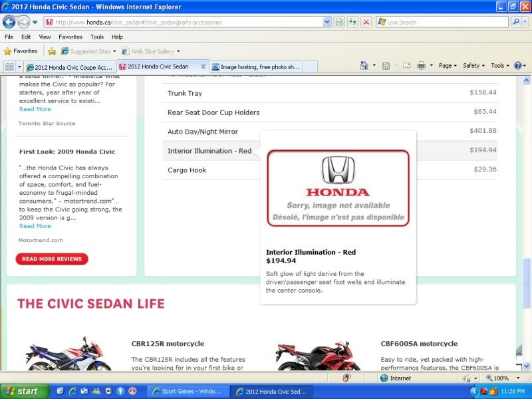The height and width of the screenshot is (399, 532).
Task: Click the scrollbar down arrow
Action: 526,366
